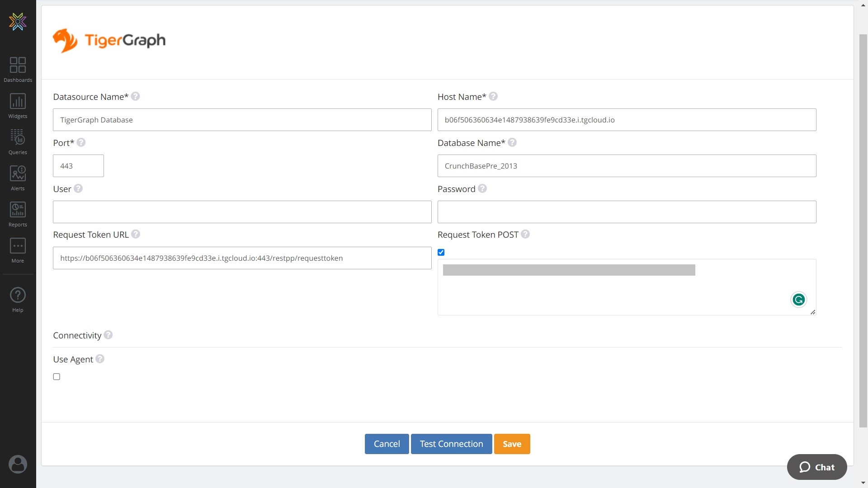Image resolution: width=868 pixels, height=488 pixels.
Task: Open the Host Name help tooltip
Action: coord(493,96)
